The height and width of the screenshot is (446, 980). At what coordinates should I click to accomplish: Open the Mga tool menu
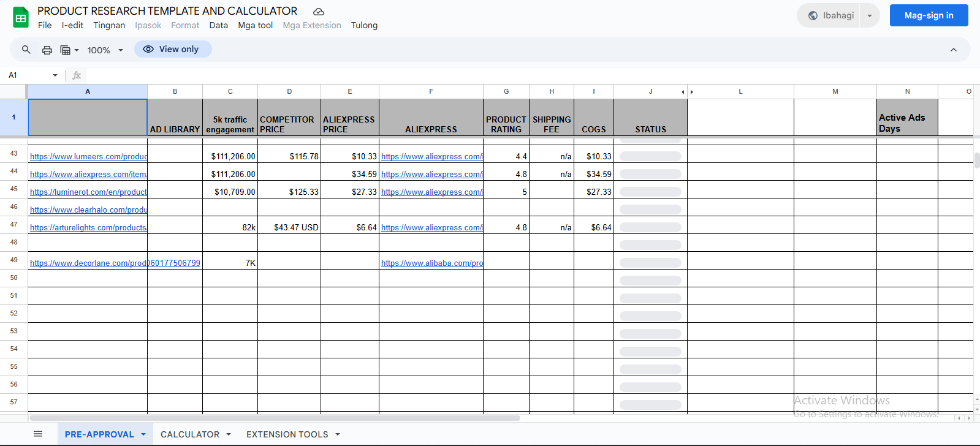tap(256, 25)
